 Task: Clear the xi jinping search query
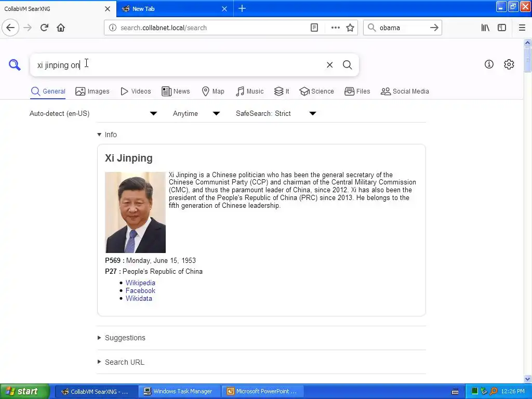point(329,65)
